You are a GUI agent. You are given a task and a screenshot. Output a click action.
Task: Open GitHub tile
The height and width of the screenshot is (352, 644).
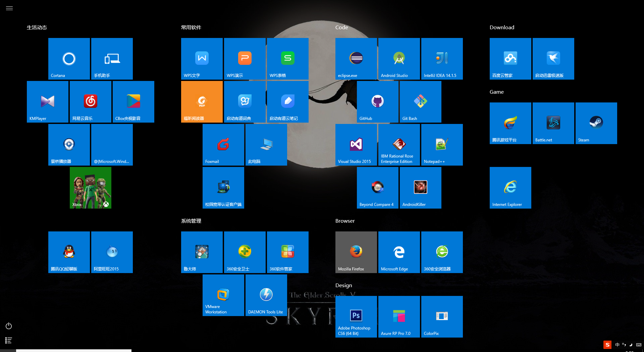tap(378, 102)
